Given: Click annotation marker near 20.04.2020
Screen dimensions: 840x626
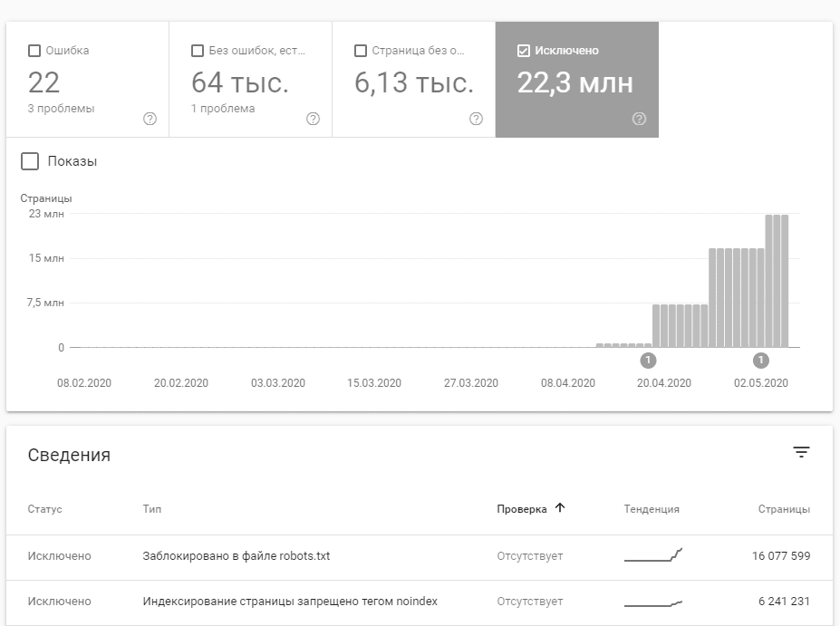Looking at the screenshot, I should pos(648,361).
